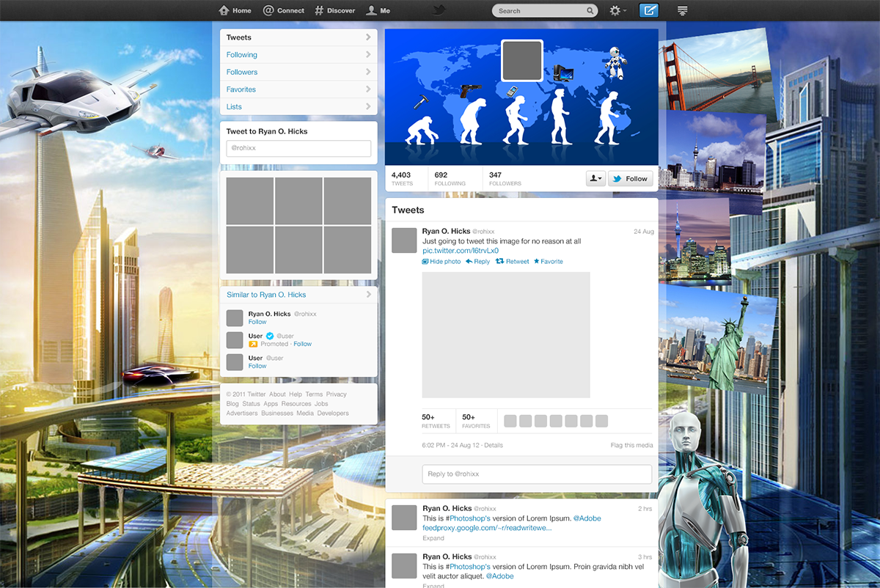Click the first media thumbnail in the sidebar grid
880x588 pixels.
pos(250,201)
